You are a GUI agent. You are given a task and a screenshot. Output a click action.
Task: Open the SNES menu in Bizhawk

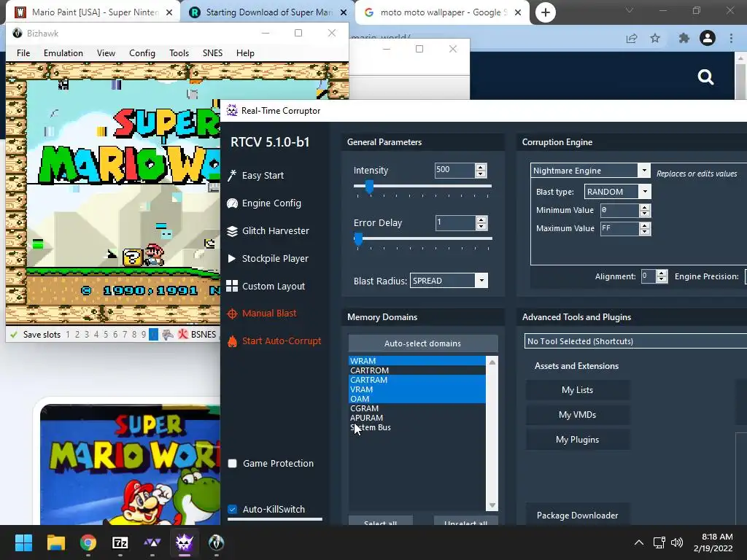[x=212, y=52]
